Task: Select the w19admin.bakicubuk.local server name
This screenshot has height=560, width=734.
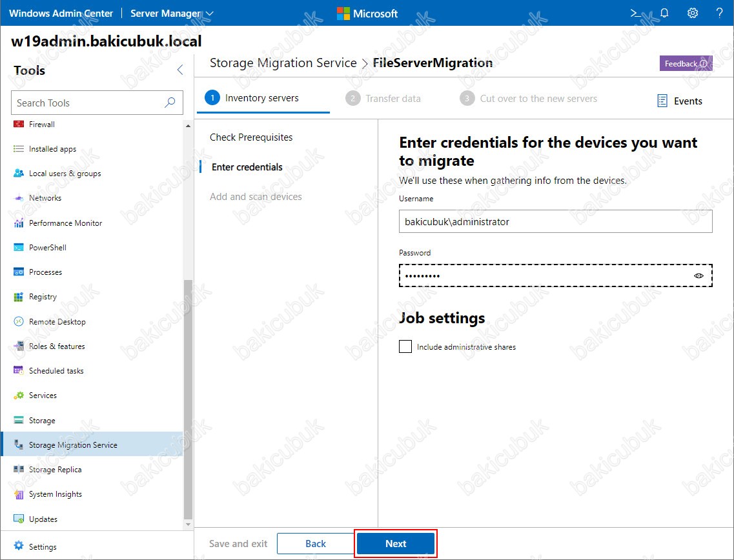Action: pyautogui.click(x=107, y=41)
